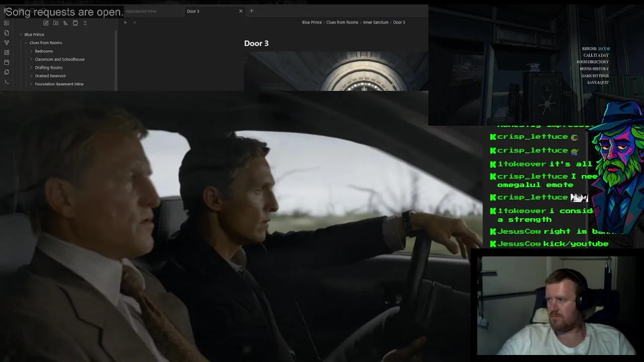Switch to the Abandoned Mine tab

pyautogui.click(x=141, y=11)
